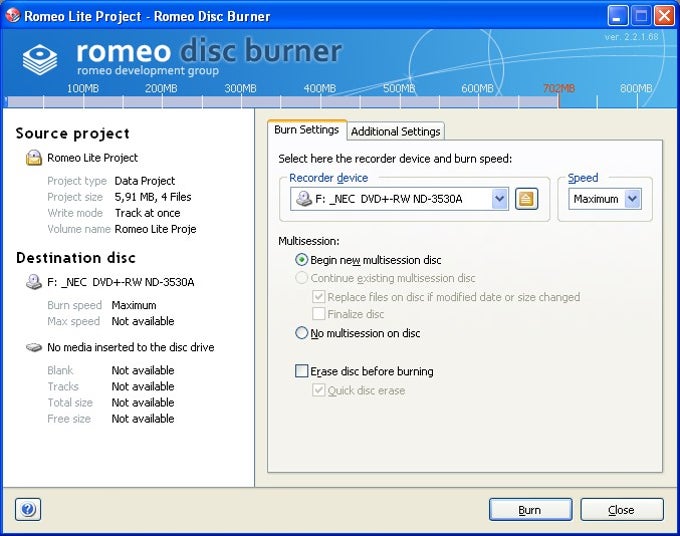680x536 pixels.
Task: Toggle Replace files on disc if modified checkbox
Action: [x=319, y=297]
